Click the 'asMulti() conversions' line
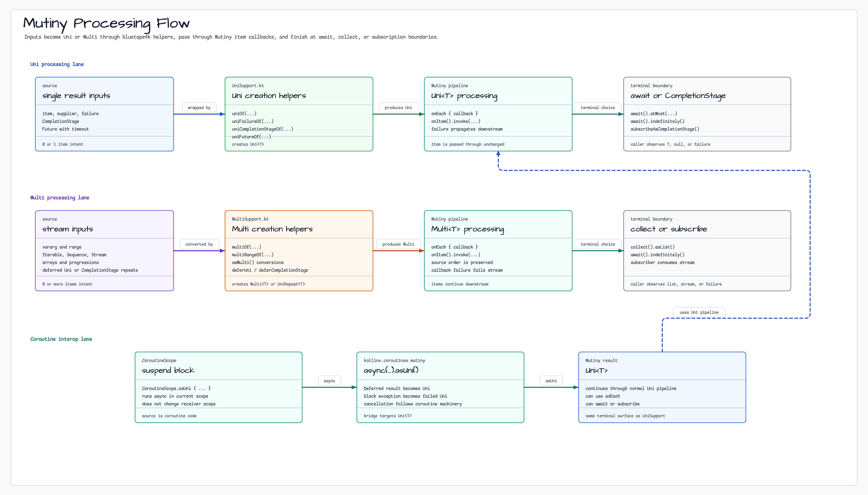 pyautogui.click(x=258, y=262)
